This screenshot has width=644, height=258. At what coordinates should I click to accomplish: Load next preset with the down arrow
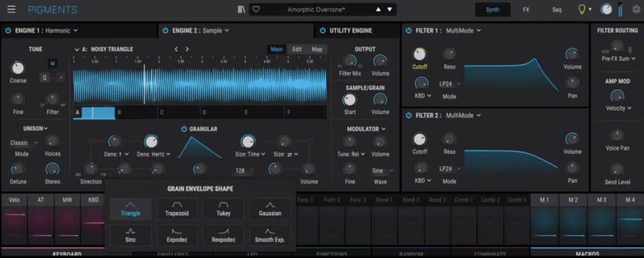(389, 10)
